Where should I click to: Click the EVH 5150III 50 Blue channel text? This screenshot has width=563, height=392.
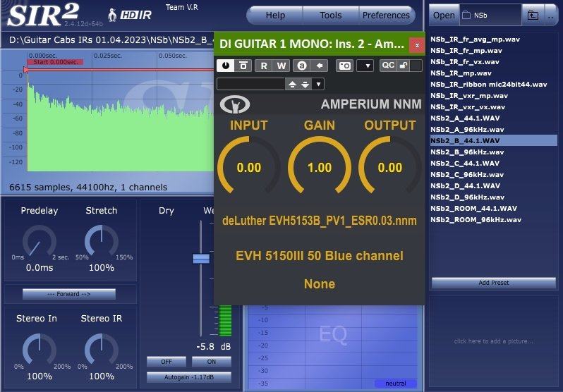tap(319, 256)
